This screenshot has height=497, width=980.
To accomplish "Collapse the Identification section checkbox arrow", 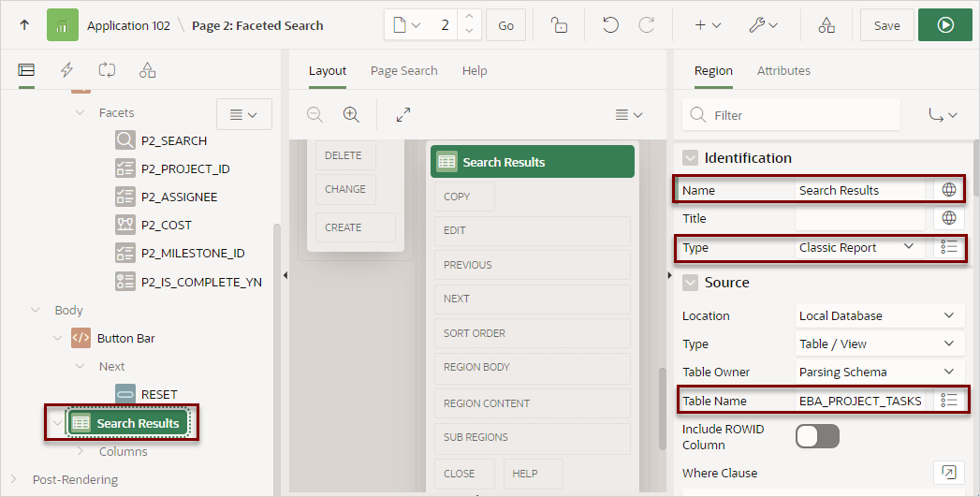I will (690, 158).
